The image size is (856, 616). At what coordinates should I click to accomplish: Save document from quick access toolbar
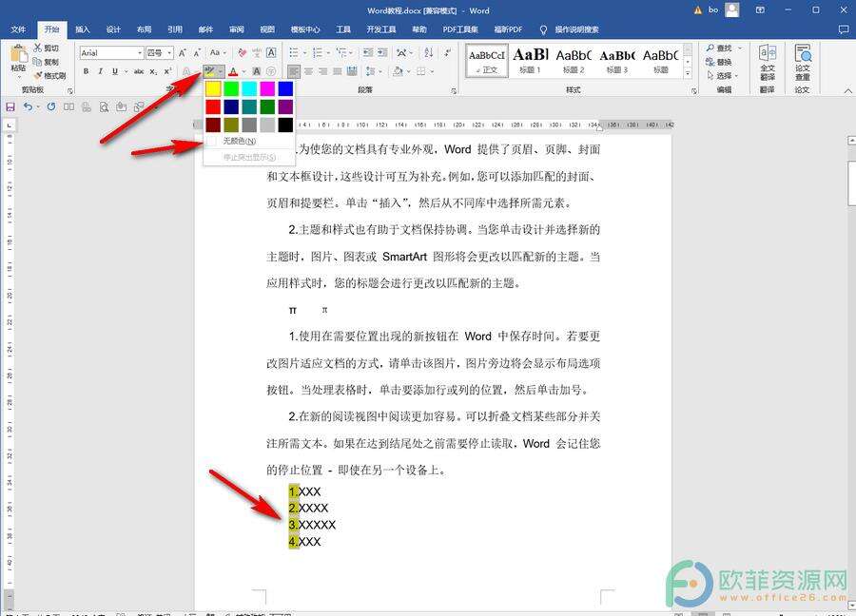(10, 106)
